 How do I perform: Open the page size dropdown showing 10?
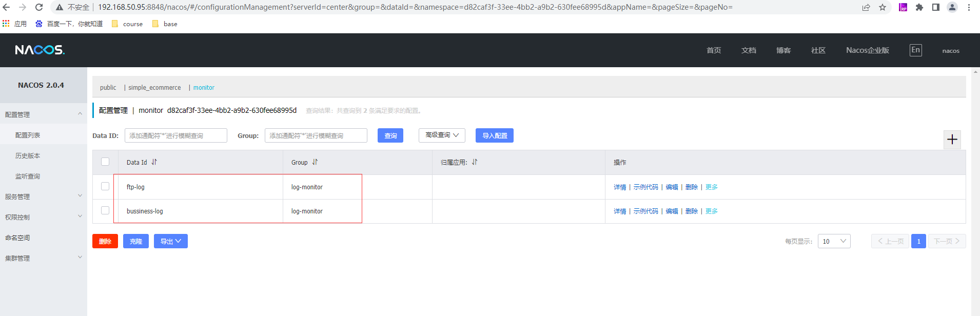pyautogui.click(x=834, y=241)
